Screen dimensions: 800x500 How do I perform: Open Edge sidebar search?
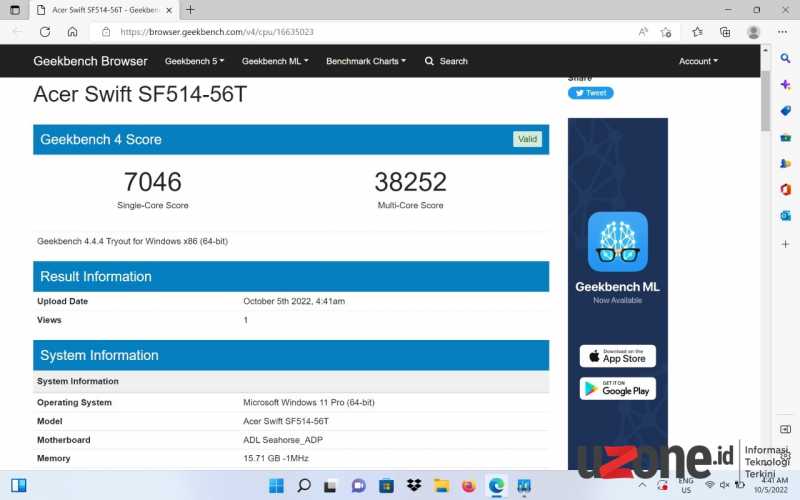pos(785,58)
